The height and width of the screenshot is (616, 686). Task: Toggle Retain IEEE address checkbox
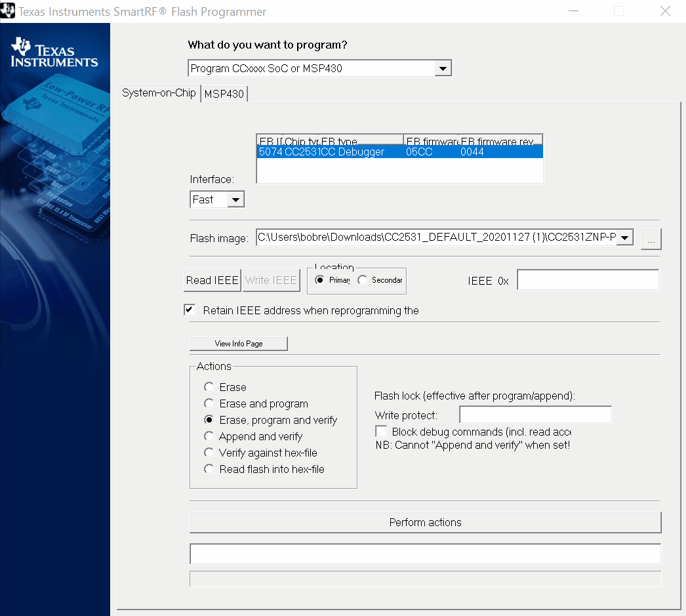[x=190, y=310]
